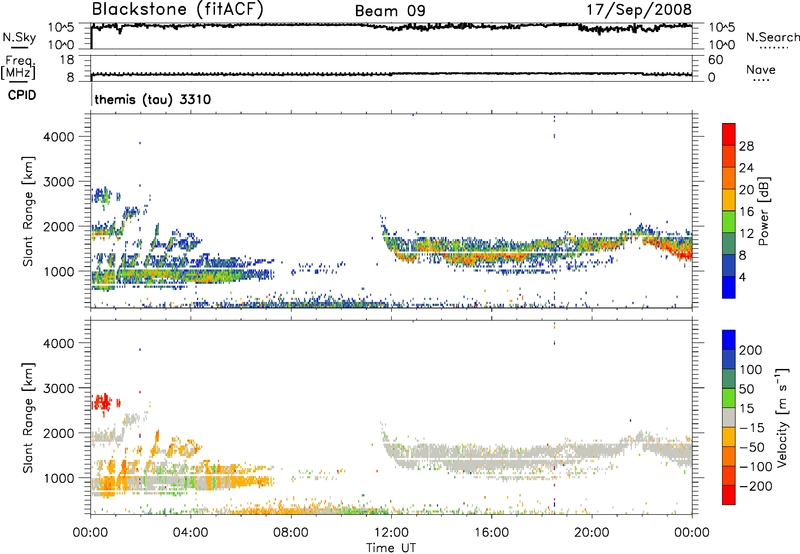Screen dimensions: 800x554
Task: Click the "Blackstone (fitACF)" plot title
Action: click(x=177, y=9)
